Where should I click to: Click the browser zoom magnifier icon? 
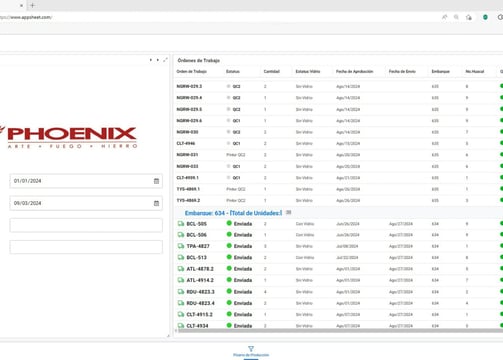(456, 17)
